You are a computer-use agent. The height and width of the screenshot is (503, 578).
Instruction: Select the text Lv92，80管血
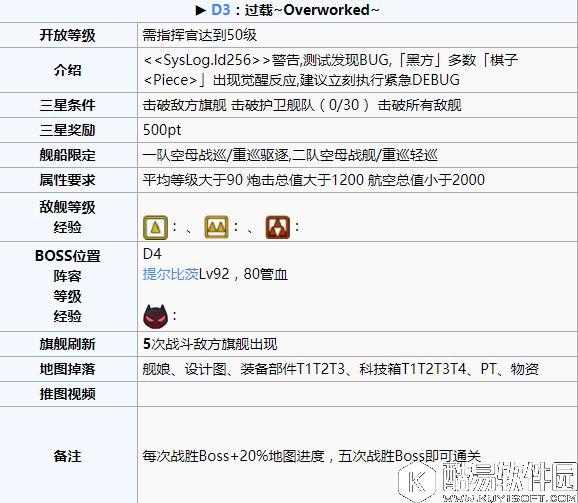(x=243, y=274)
